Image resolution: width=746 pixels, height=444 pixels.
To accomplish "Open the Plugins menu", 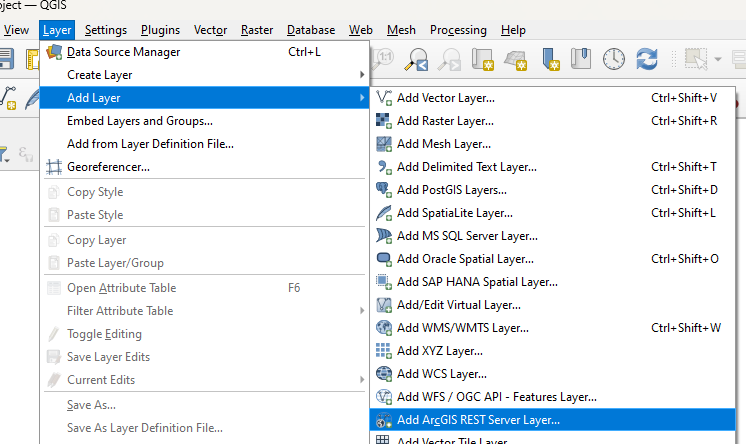I will point(160,30).
